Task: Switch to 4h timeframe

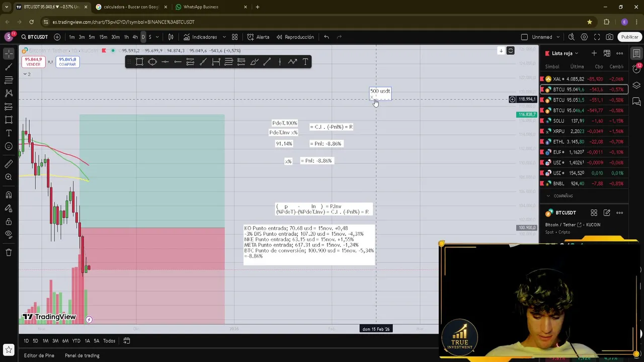Action: point(135,37)
